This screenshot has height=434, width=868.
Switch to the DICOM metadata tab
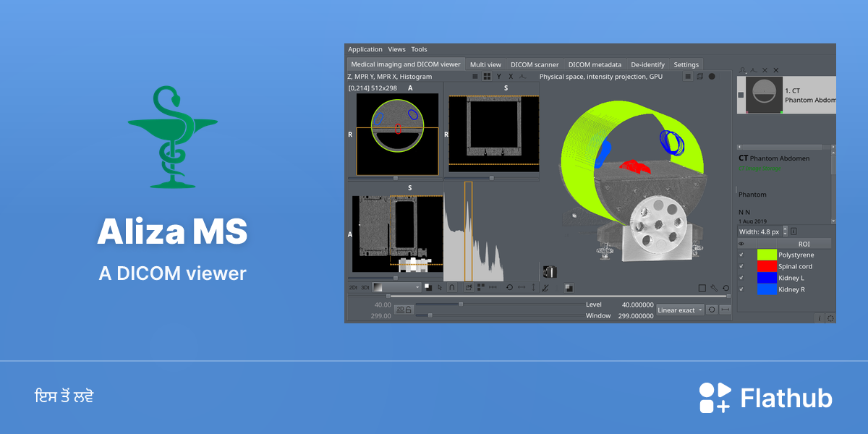click(x=595, y=64)
